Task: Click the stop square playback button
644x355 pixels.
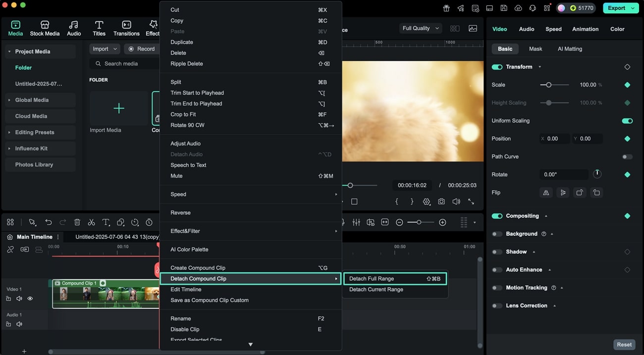Action: 354,202
